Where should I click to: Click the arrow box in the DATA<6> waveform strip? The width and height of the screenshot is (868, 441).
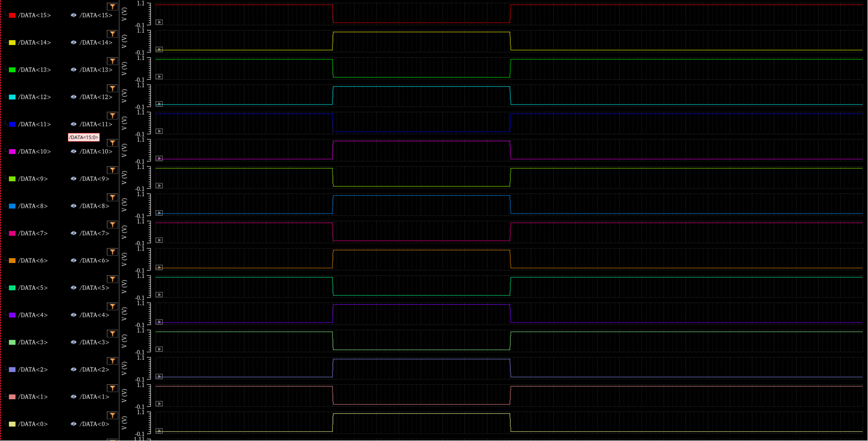click(x=159, y=268)
